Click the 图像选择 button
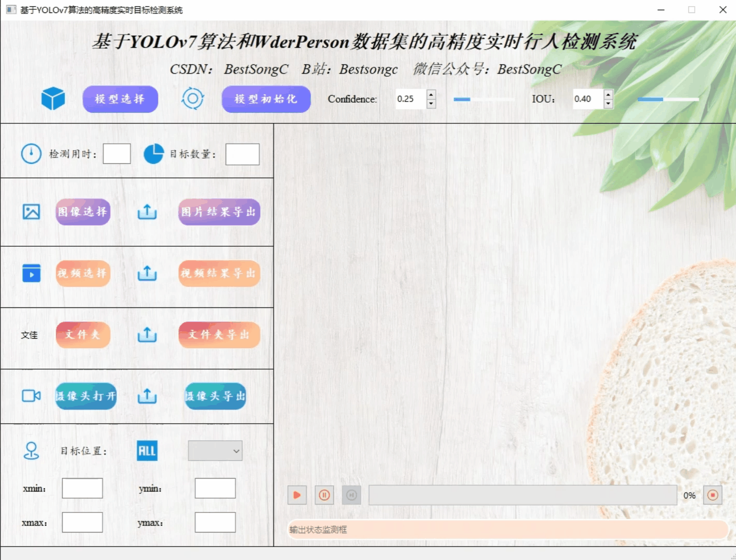Screen dimensions: 736x560 click(x=83, y=212)
